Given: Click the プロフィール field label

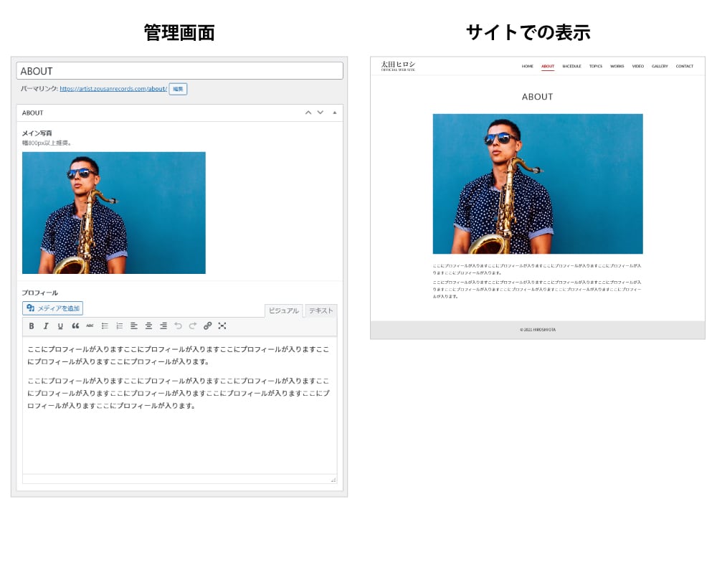Looking at the screenshot, I should pyautogui.click(x=40, y=293).
